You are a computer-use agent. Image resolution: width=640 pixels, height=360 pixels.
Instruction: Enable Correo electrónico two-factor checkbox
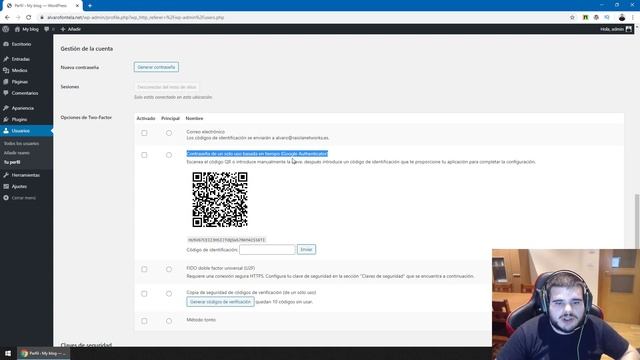[144, 133]
